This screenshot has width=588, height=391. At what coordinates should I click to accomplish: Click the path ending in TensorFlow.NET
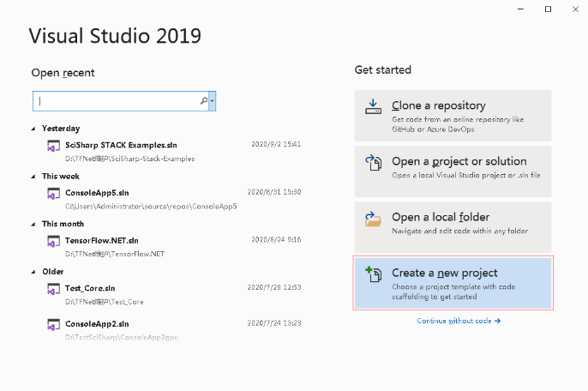pos(115,254)
